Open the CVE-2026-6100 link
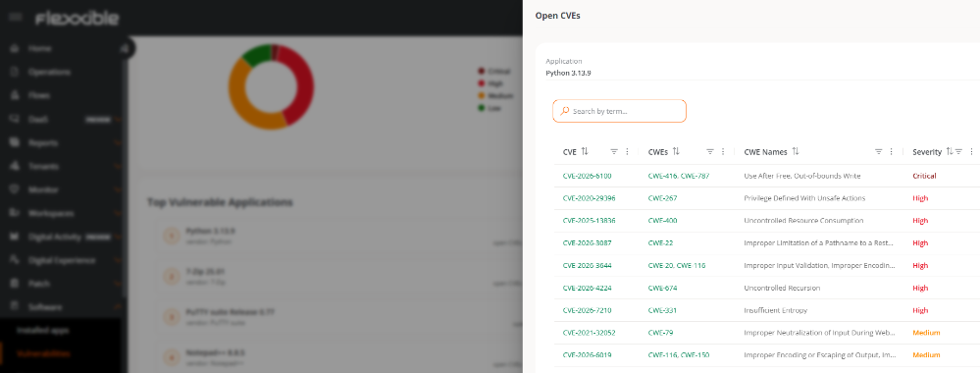The height and width of the screenshot is (373, 980). (587, 176)
